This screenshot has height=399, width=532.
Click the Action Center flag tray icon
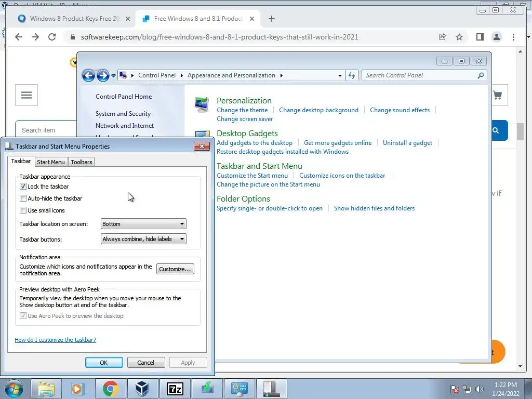454,389
